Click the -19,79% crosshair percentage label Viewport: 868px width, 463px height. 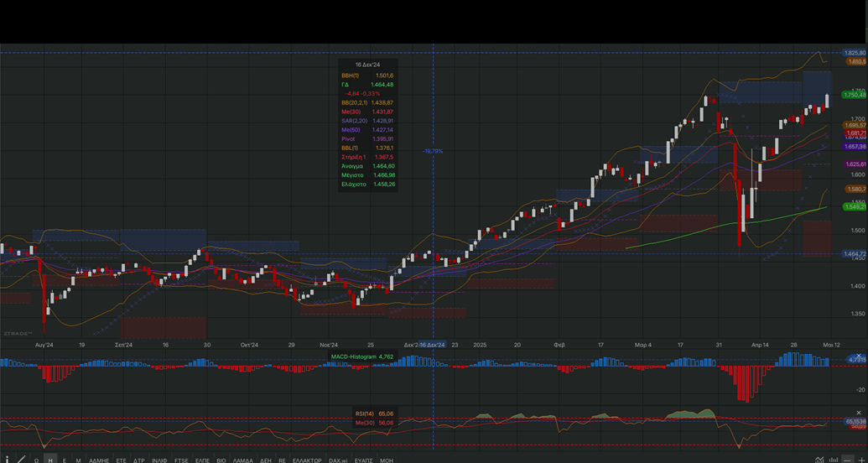[433, 151]
